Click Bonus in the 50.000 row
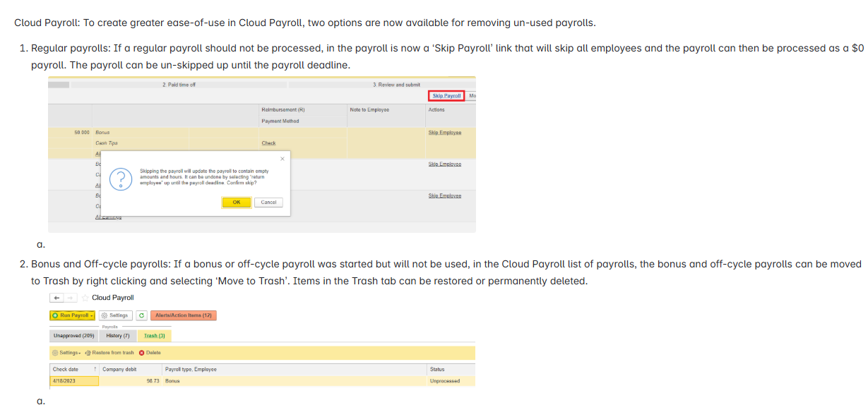 102,133
